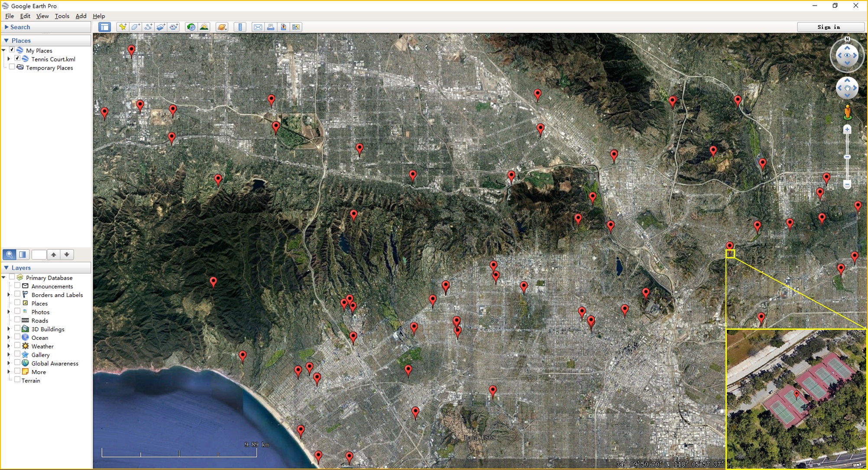Select the Ocean layer label

coord(40,338)
